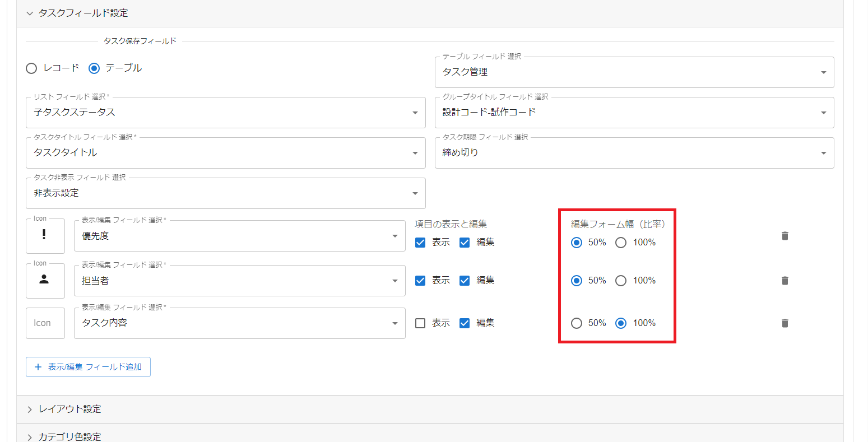Delete the 優先度 field row with trash icon
Viewport: 868px width, 442px height.
click(x=785, y=236)
